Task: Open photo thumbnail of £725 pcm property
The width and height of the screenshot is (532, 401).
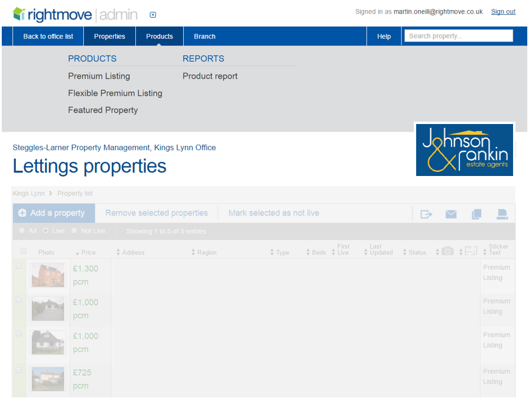Action: point(48,379)
